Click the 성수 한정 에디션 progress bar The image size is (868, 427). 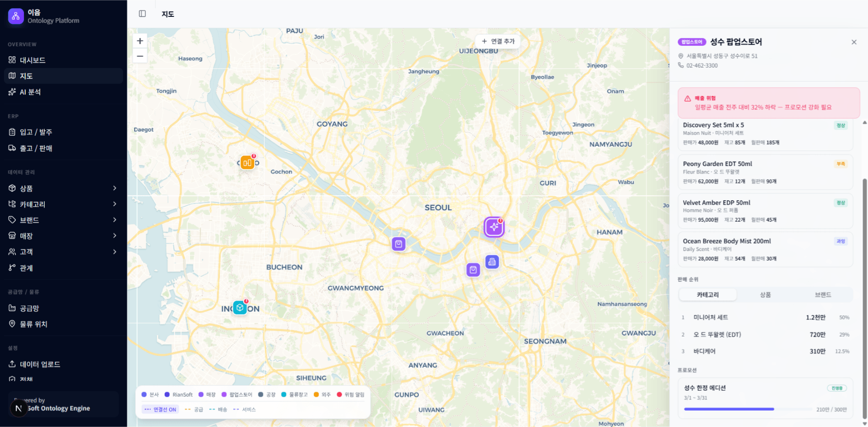[748, 409]
